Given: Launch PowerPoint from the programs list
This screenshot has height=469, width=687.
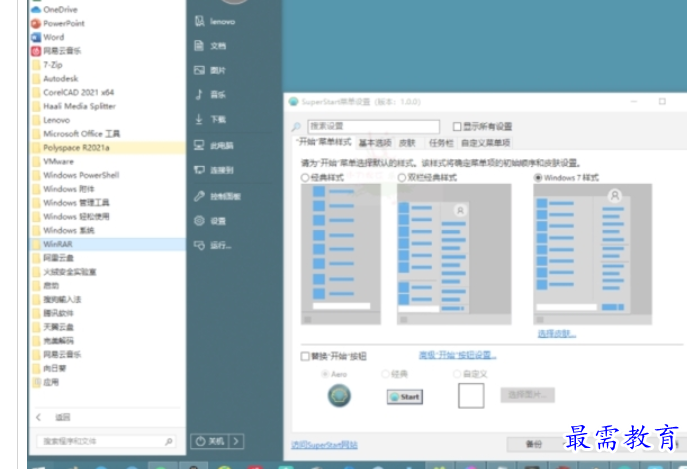Looking at the screenshot, I should (x=58, y=23).
